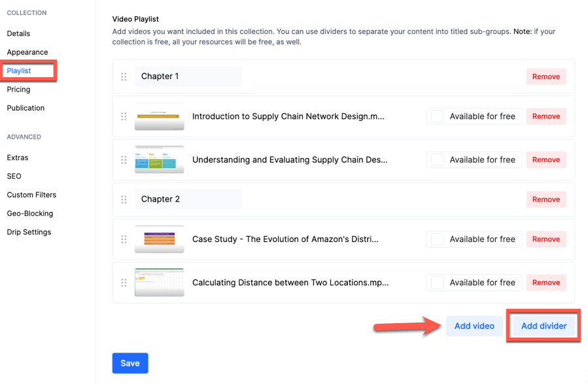
Task: Click drag handle icon beside Chapter 1
Action: click(124, 77)
